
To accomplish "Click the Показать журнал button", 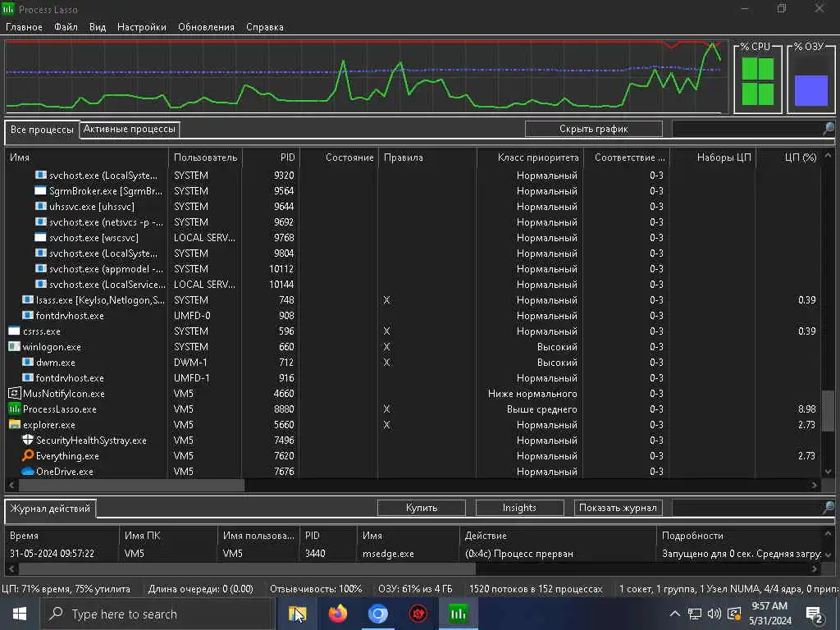I will [618, 507].
